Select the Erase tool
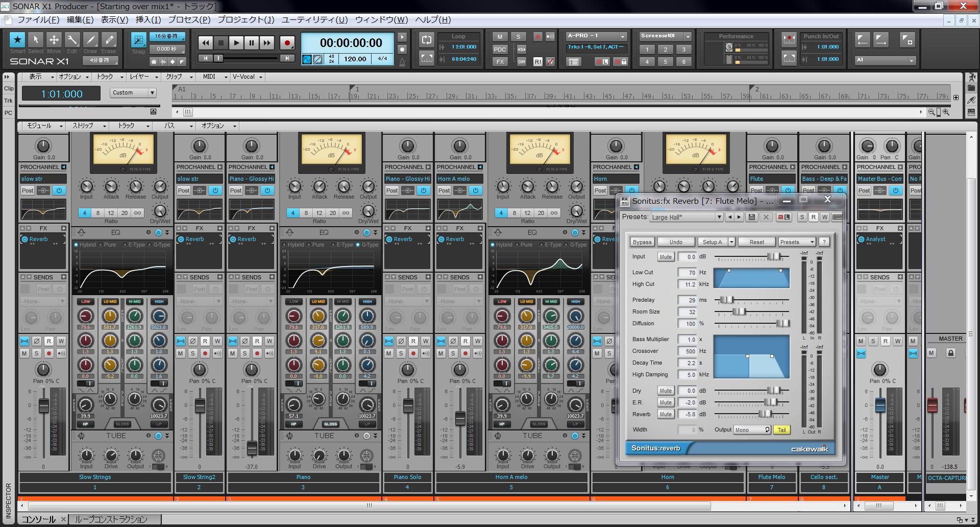The width and height of the screenshot is (980, 527). coord(109,40)
